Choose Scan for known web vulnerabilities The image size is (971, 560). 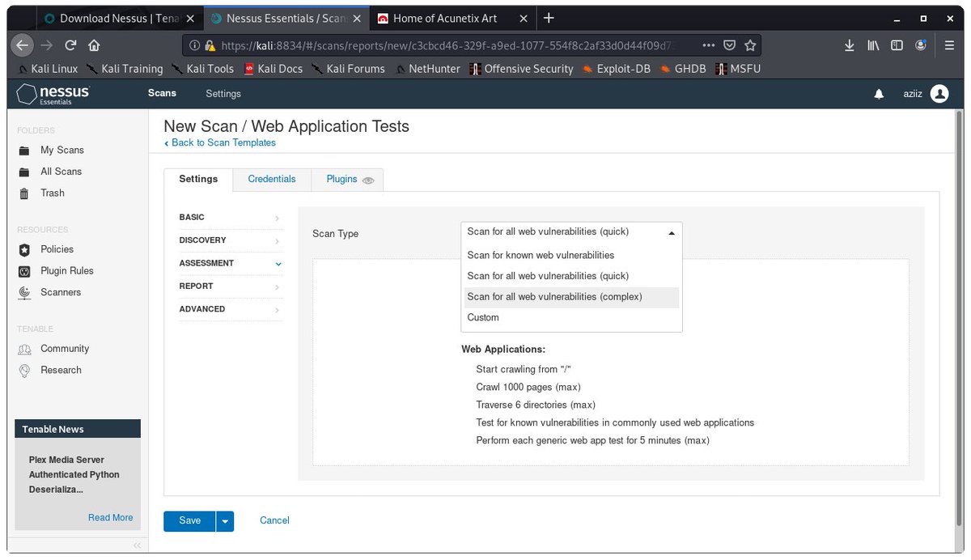571,255
